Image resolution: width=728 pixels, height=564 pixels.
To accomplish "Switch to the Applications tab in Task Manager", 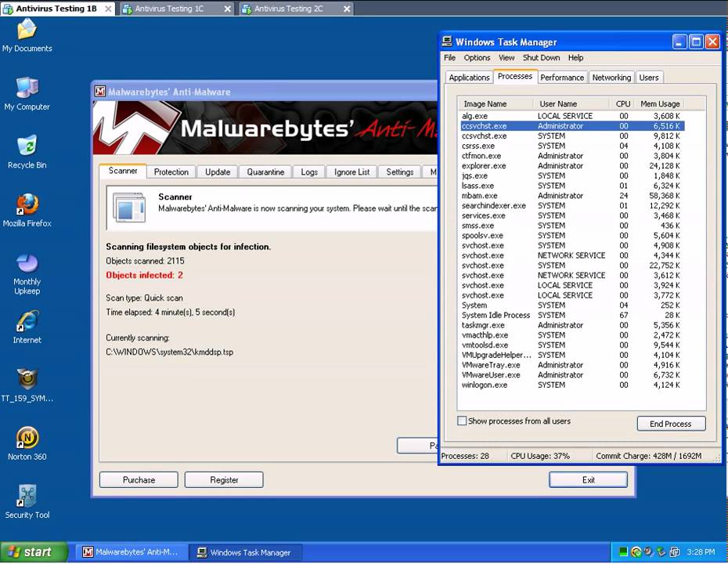I will click(x=469, y=78).
